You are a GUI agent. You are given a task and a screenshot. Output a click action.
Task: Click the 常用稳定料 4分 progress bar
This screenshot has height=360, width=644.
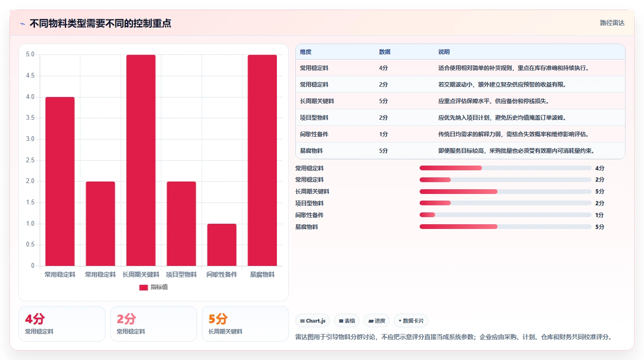(506, 168)
